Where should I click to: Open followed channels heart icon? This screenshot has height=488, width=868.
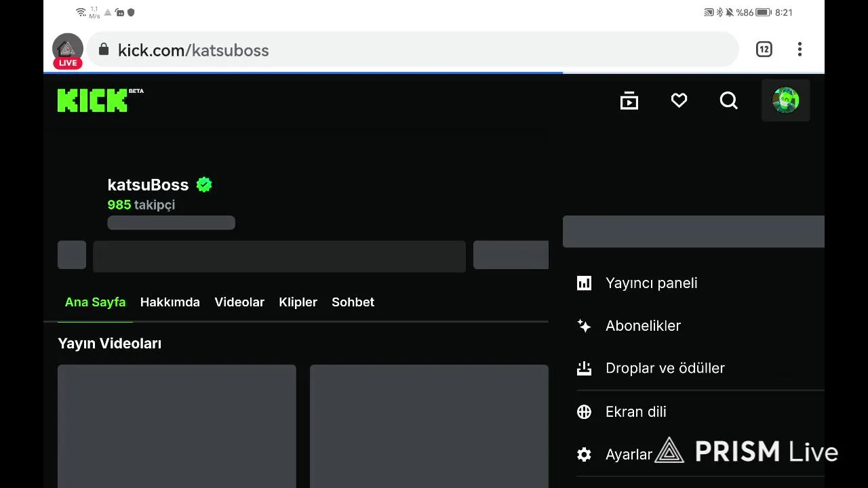point(679,101)
